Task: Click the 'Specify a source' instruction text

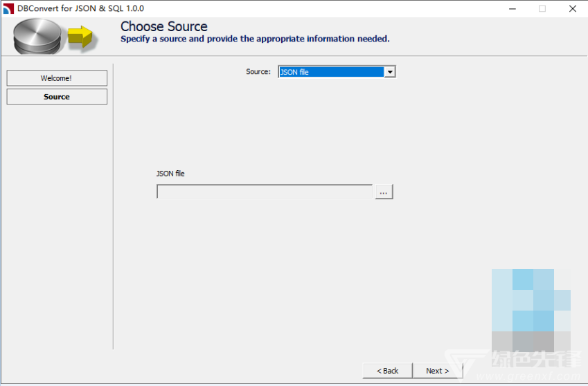Action: (255, 39)
